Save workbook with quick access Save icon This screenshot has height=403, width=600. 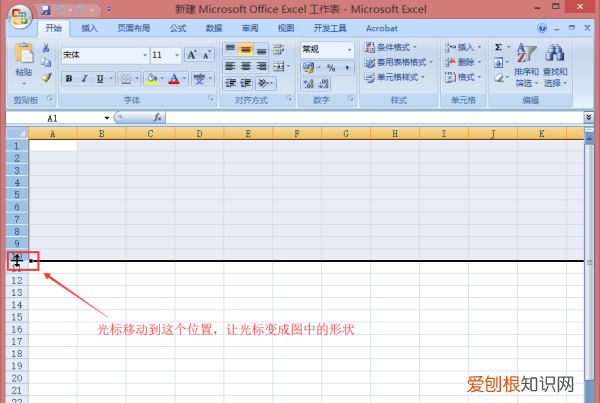tap(46, 10)
